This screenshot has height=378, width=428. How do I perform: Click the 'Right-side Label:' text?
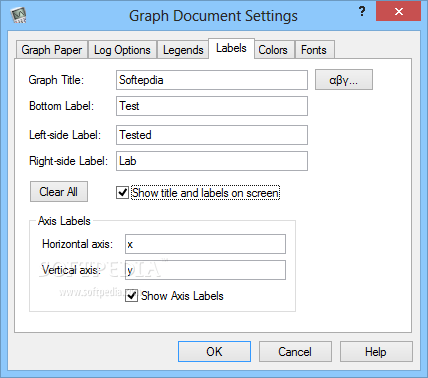[x=69, y=161]
